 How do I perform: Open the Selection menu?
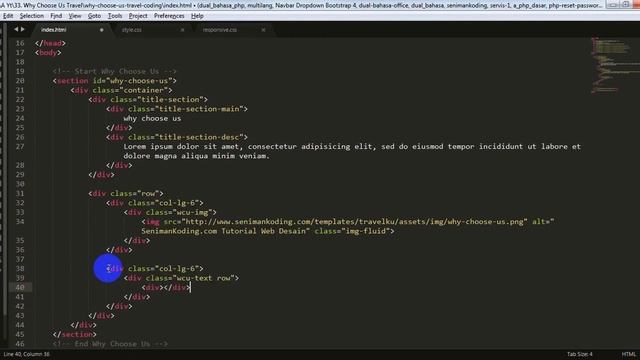point(31,16)
